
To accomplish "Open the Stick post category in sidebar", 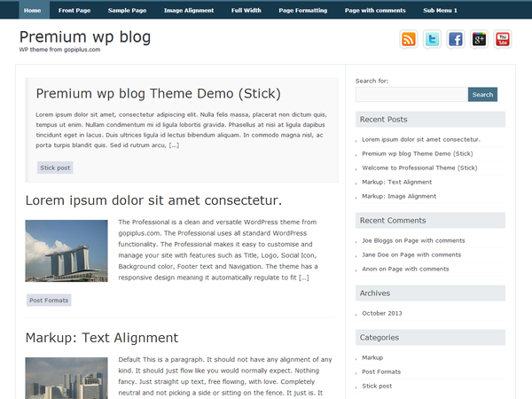I will point(377,386).
